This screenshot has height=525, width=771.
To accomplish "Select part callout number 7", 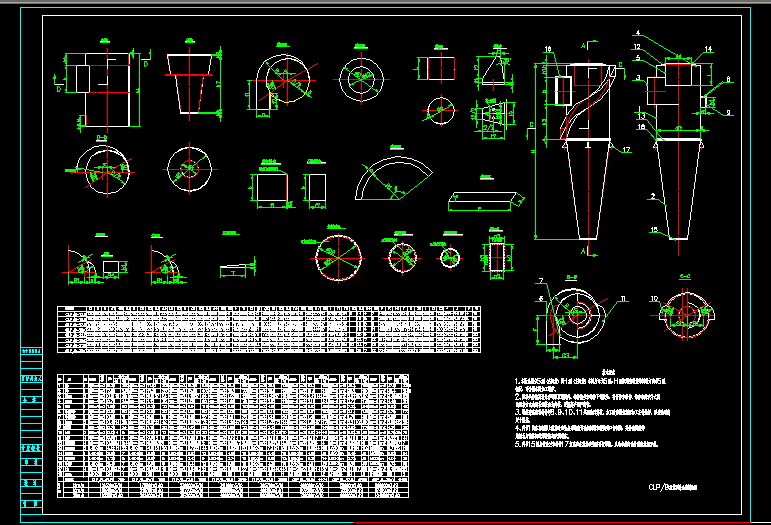I will point(541,281).
